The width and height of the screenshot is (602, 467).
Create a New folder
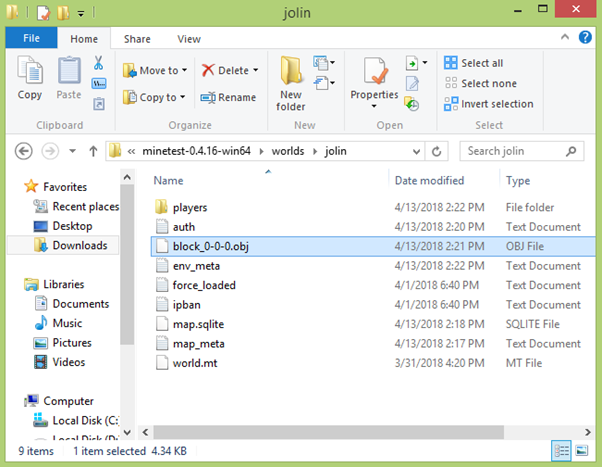point(291,84)
